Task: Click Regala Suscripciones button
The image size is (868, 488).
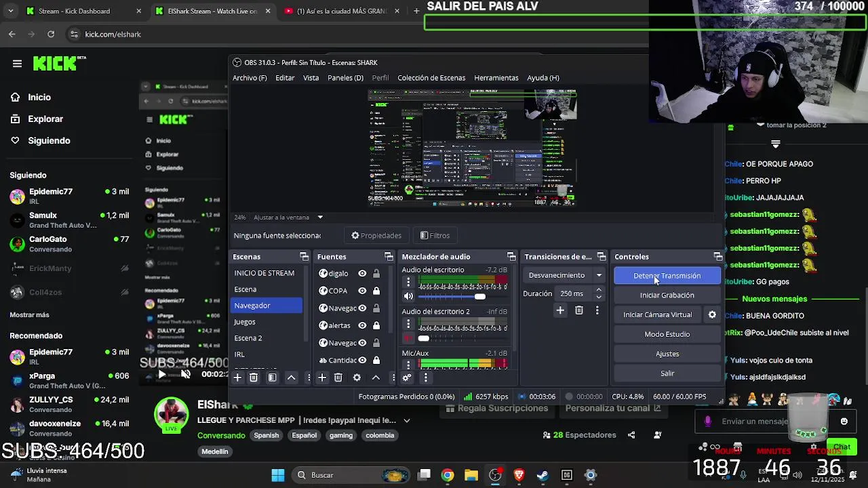Action: click(498, 408)
